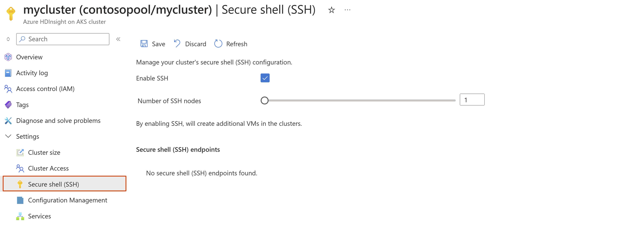Open the Overview menu item

pos(29,57)
